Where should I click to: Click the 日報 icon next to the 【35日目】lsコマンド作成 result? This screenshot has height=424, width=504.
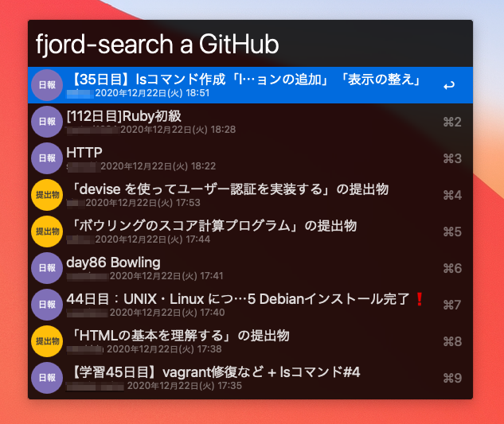click(47, 85)
